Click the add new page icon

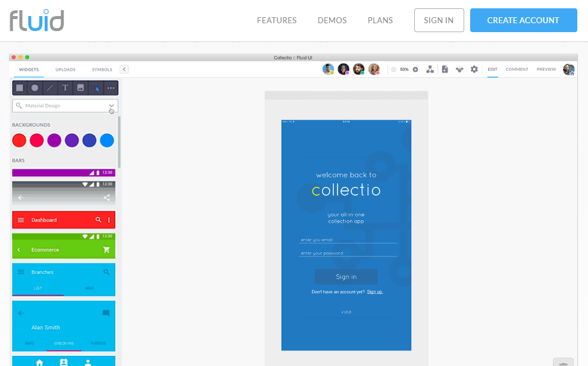(x=445, y=70)
